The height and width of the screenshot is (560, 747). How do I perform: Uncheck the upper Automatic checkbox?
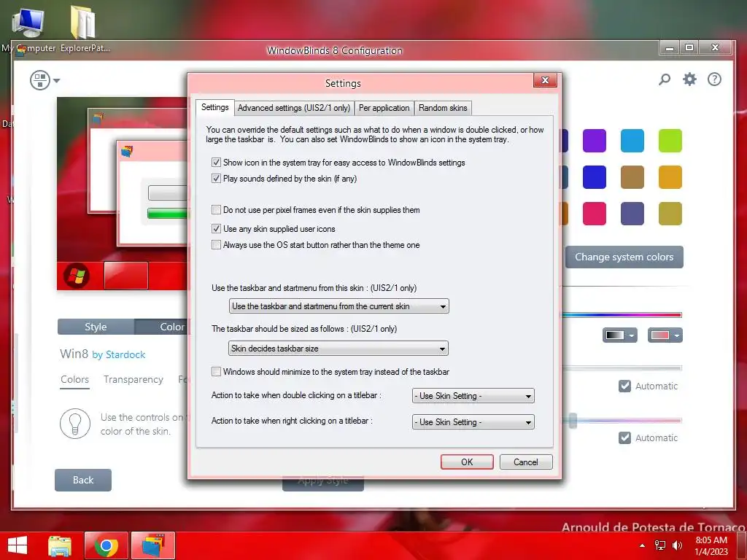(624, 386)
